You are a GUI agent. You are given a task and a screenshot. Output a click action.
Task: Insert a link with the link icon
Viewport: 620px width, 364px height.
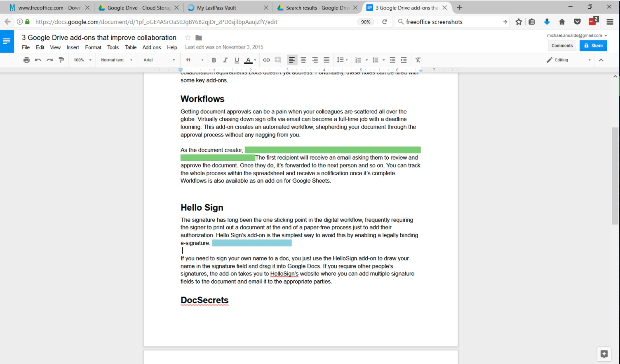266,60
